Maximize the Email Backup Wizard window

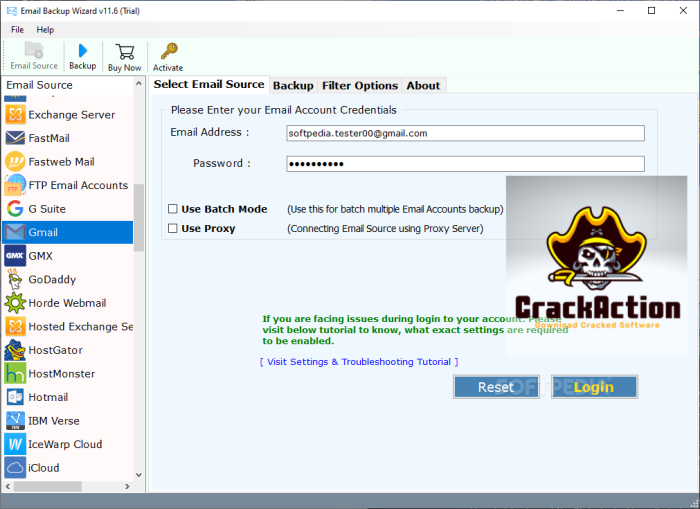[x=652, y=11]
